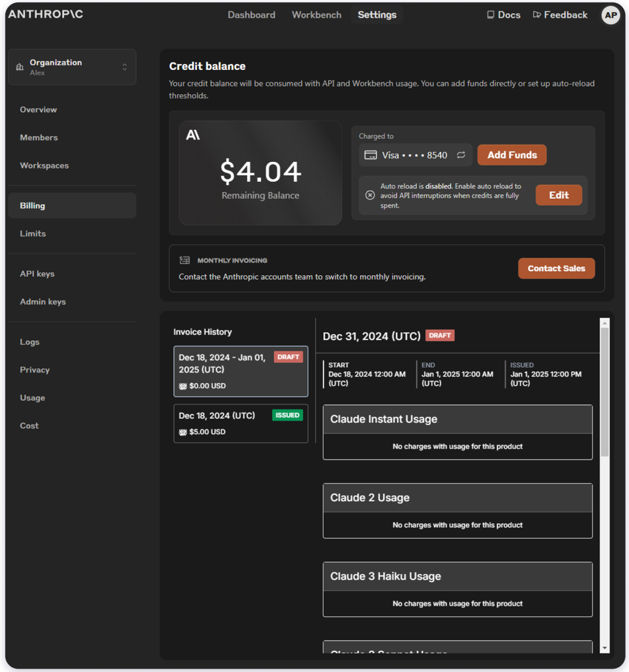Click the Visa 8540 payment method
This screenshot has height=672, width=629.
tap(416, 155)
